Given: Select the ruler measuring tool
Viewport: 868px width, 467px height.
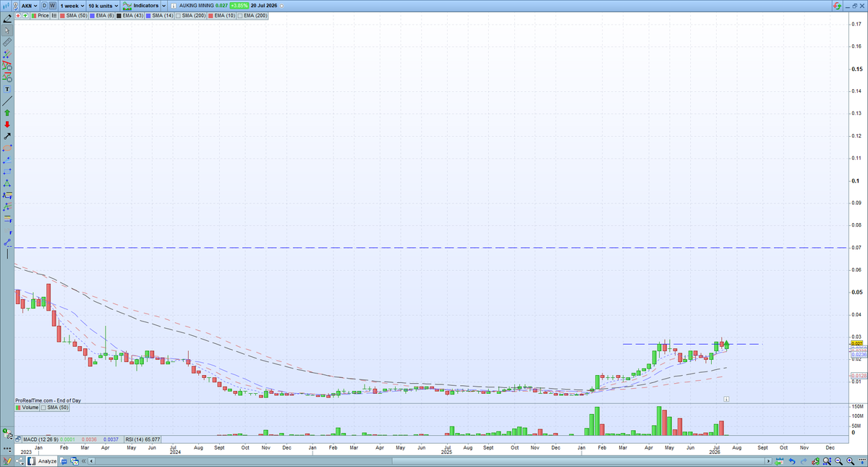Looking at the screenshot, I should 7,42.
